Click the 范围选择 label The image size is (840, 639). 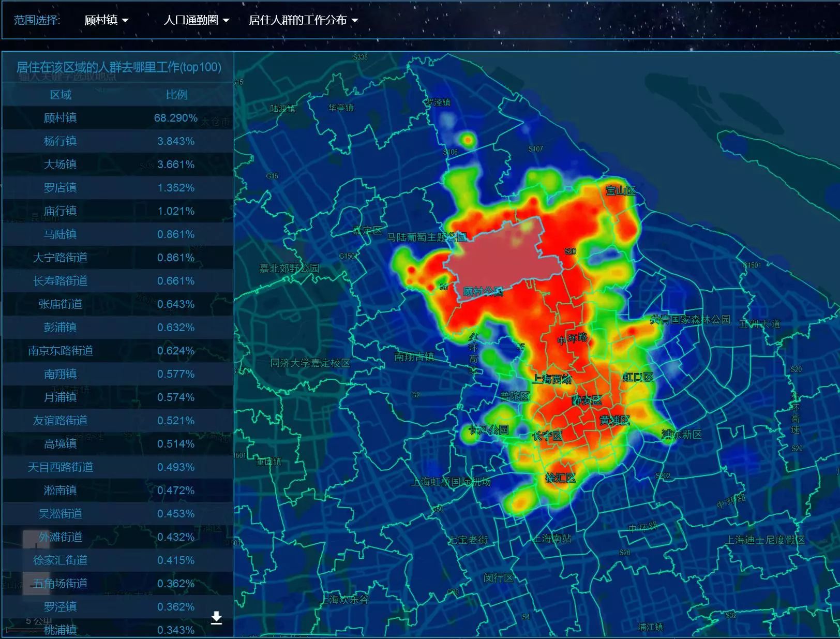click(x=37, y=20)
